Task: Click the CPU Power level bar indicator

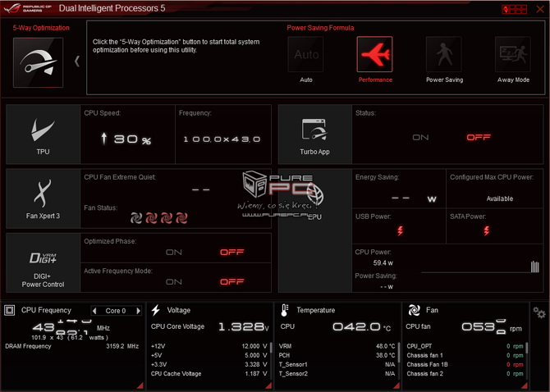Action: 534,267
